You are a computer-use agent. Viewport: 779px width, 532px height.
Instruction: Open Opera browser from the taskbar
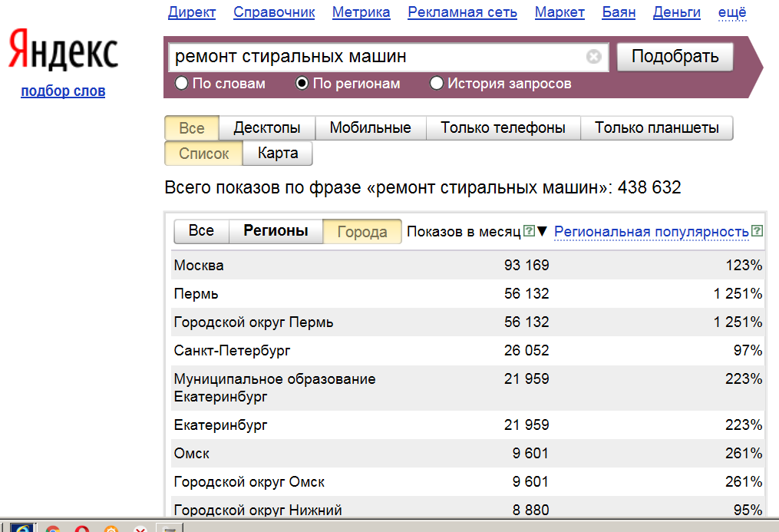pos(81,529)
